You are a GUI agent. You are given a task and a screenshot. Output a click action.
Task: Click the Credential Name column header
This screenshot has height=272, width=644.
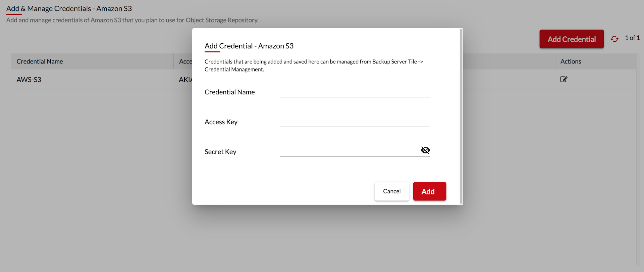coord(93,61)
